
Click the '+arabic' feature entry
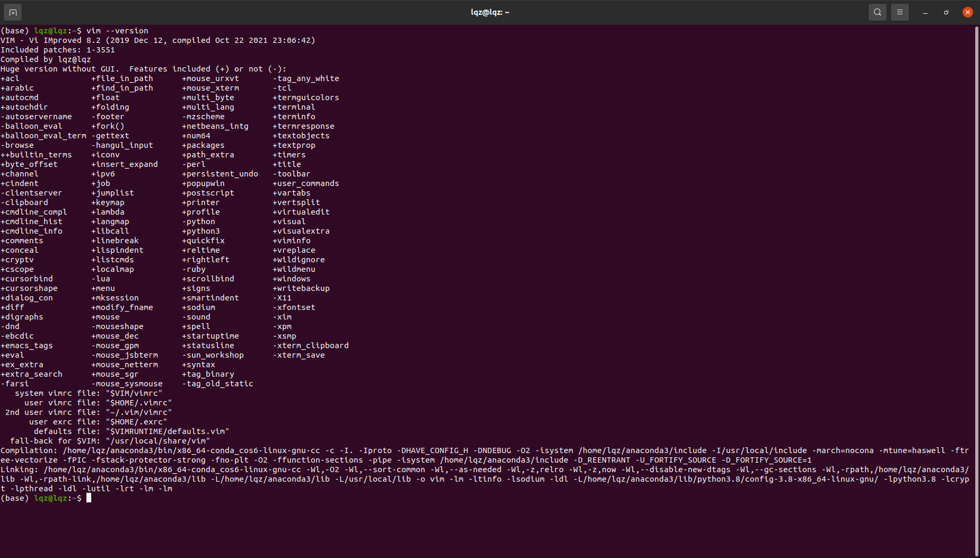click(17, 88)
